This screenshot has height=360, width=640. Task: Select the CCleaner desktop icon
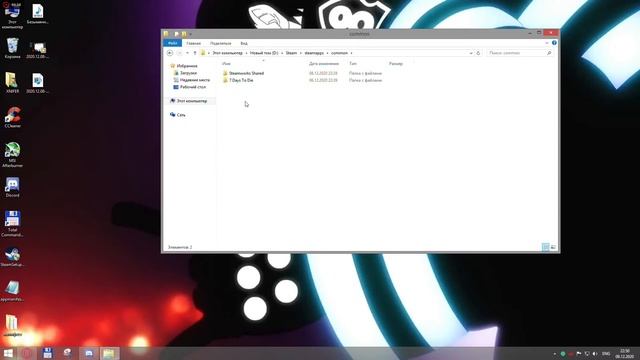point(12,118)
